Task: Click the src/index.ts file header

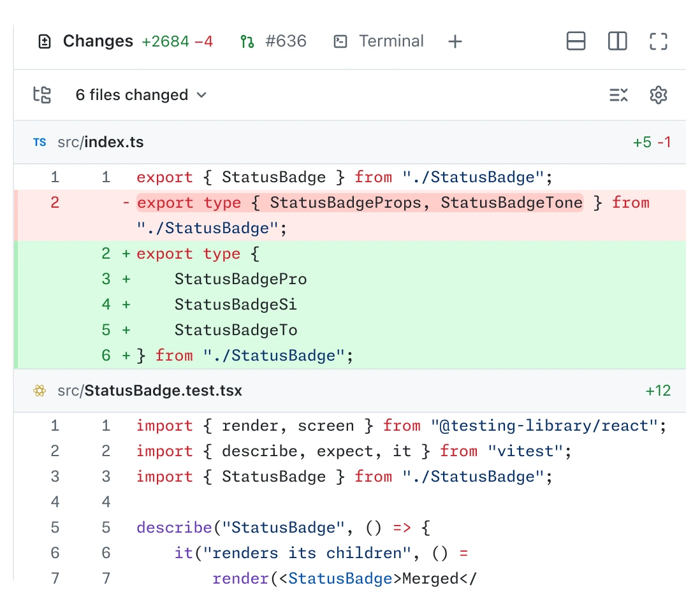Action: pos(349,142)
